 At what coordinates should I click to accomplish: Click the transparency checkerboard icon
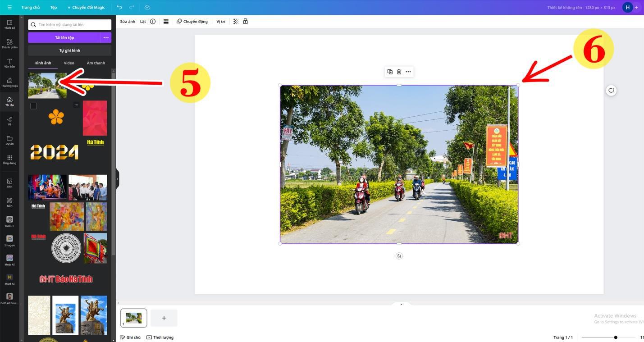(236, 21)
